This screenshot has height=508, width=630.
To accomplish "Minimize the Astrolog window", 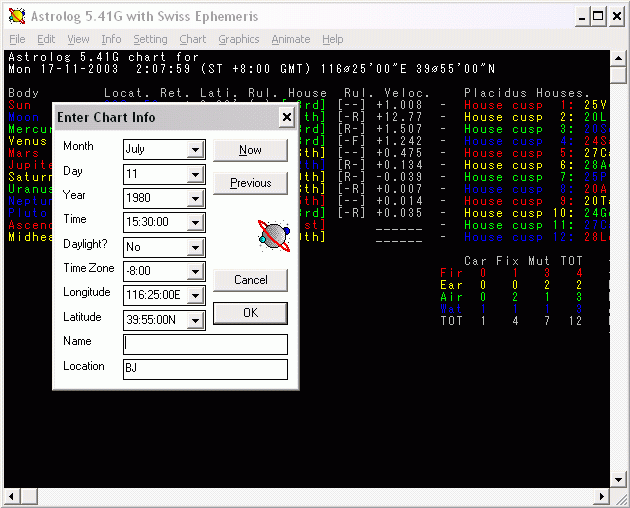I will coord(581,17).
